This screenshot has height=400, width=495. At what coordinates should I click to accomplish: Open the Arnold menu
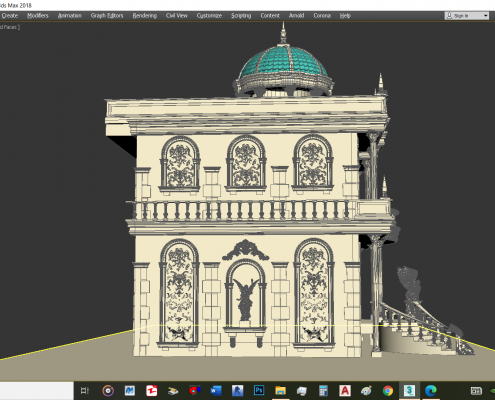[296, 16]
